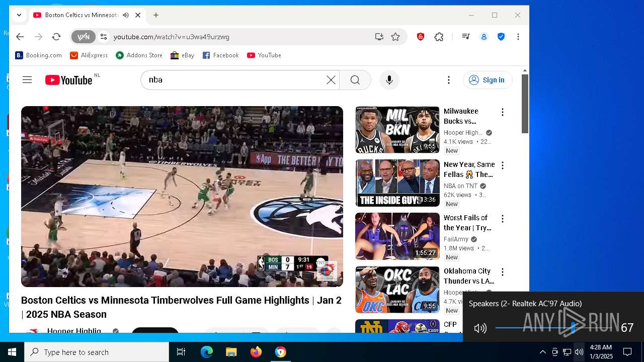Screen dimensions: 644x362
Task: Open the Booking.com bookmark
Action: click(39, 55)
